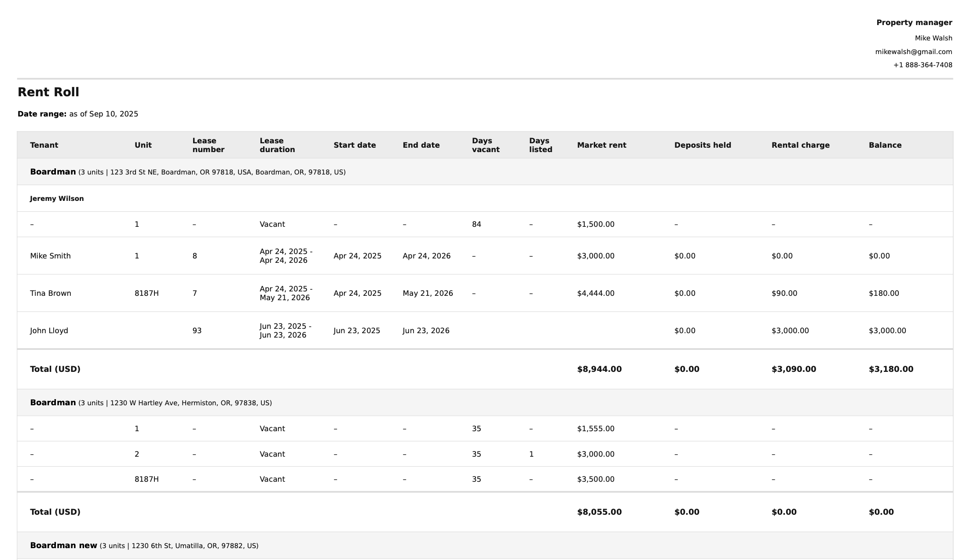Click the 'Lease duration' column header
This screenshot has height=560, width=974.
(x=277, y=145)
